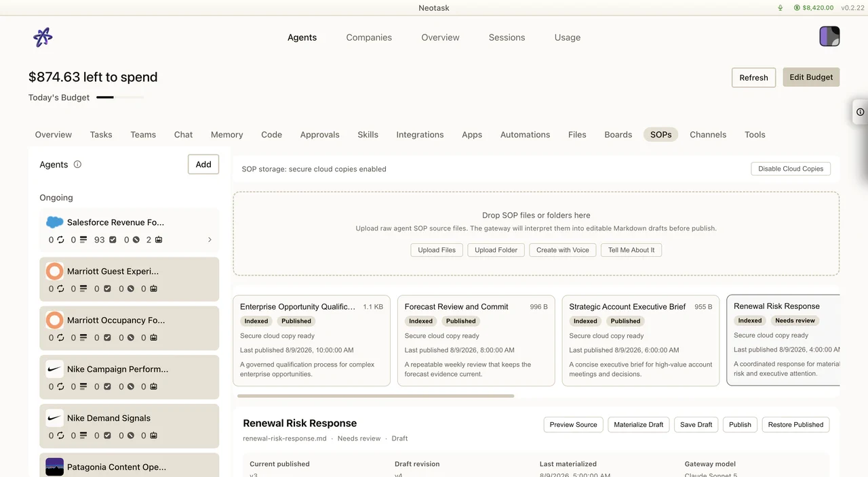
Task: Select the SOPs tab
Action: tap(660, 134)
